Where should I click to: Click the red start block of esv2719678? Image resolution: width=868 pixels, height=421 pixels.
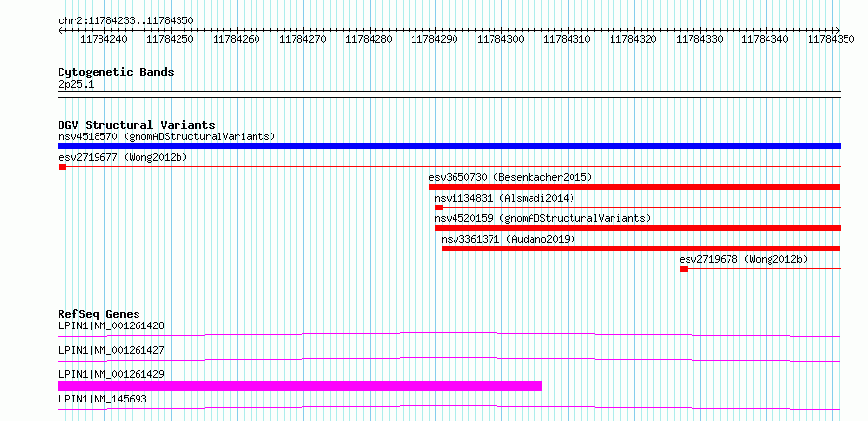point(684,269)
